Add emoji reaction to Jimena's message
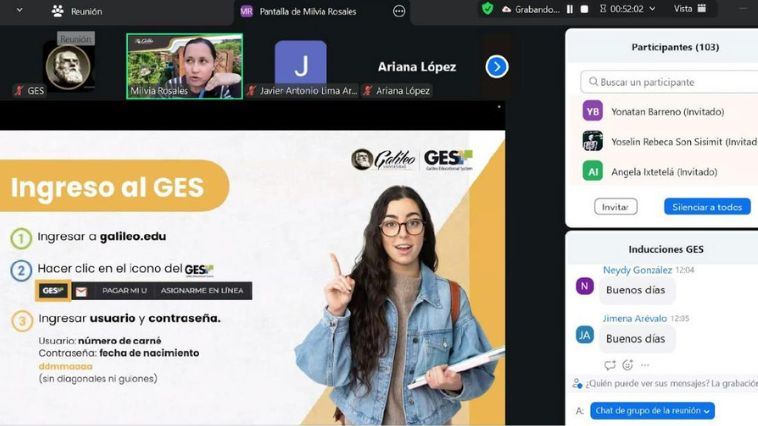The image size is (758, 426). coord(628,365)
